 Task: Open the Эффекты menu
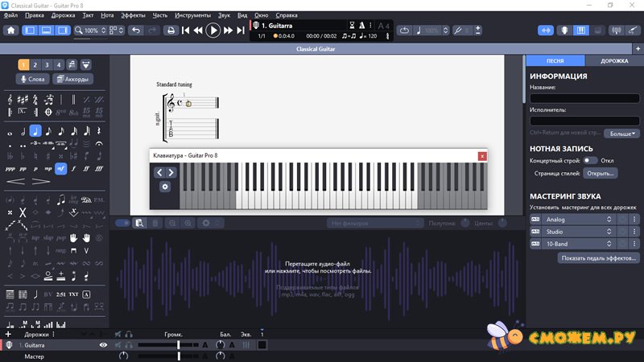(133, 15)
